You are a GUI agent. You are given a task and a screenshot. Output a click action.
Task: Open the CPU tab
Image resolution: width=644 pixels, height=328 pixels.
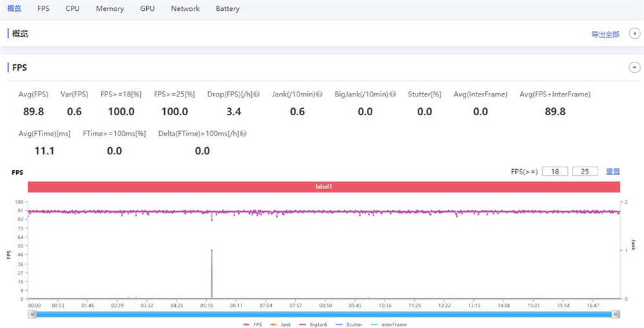click(x=73, y=8)
